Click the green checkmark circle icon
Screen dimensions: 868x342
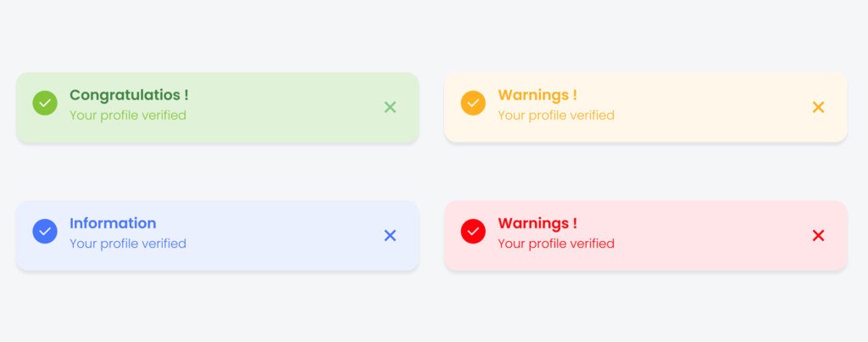(45, 103)
